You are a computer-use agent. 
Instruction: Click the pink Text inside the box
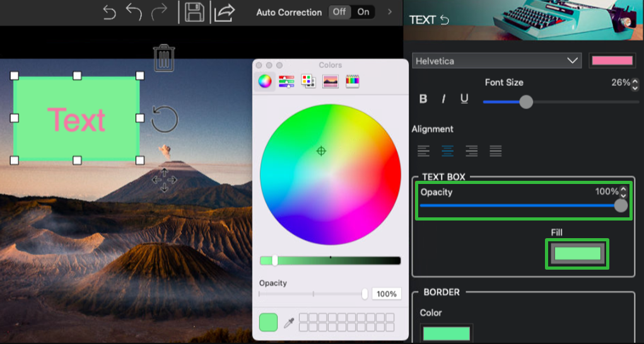[76, 119]
